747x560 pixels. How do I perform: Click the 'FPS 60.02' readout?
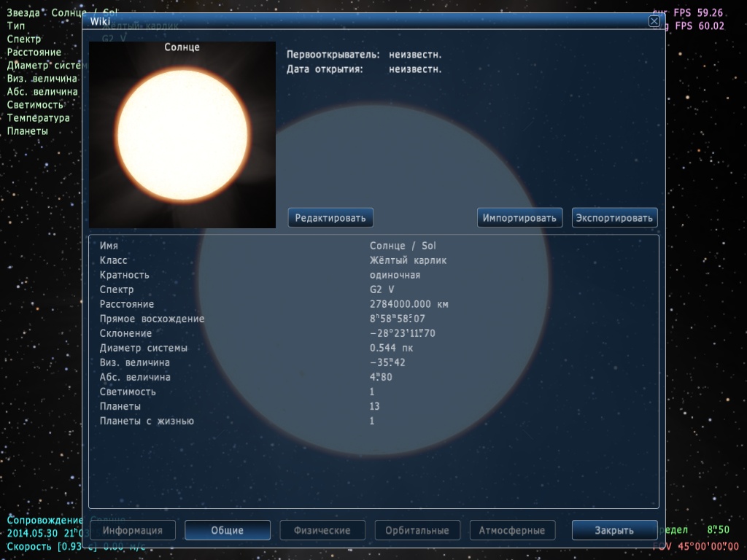pos(700,26)
